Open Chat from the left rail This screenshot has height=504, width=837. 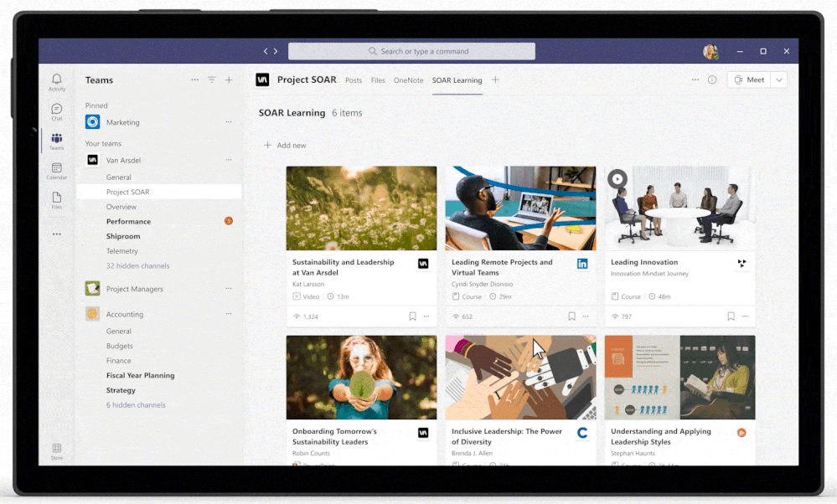[57, 112]
